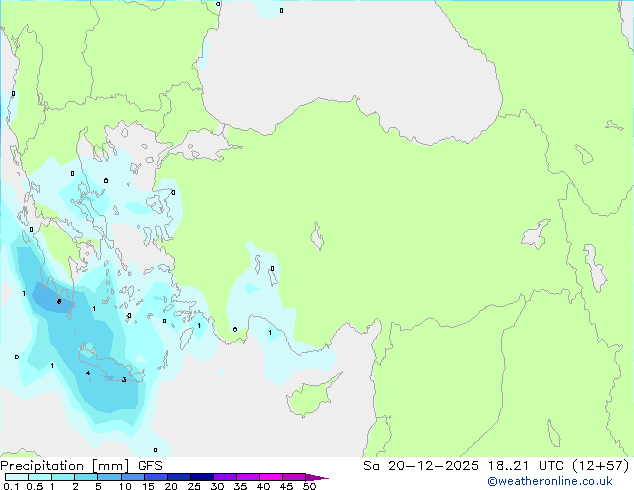The width and height of the screenshot is (634, 490).
Task: Click the 2–5 mm legend color box
Action: [x=86, y=477]
